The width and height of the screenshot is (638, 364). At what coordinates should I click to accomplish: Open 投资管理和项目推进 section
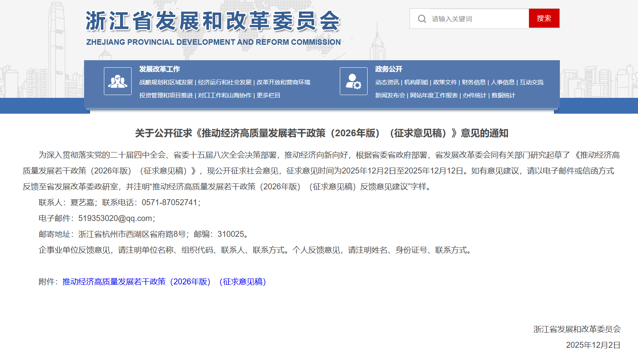click(x=166, y=95)
